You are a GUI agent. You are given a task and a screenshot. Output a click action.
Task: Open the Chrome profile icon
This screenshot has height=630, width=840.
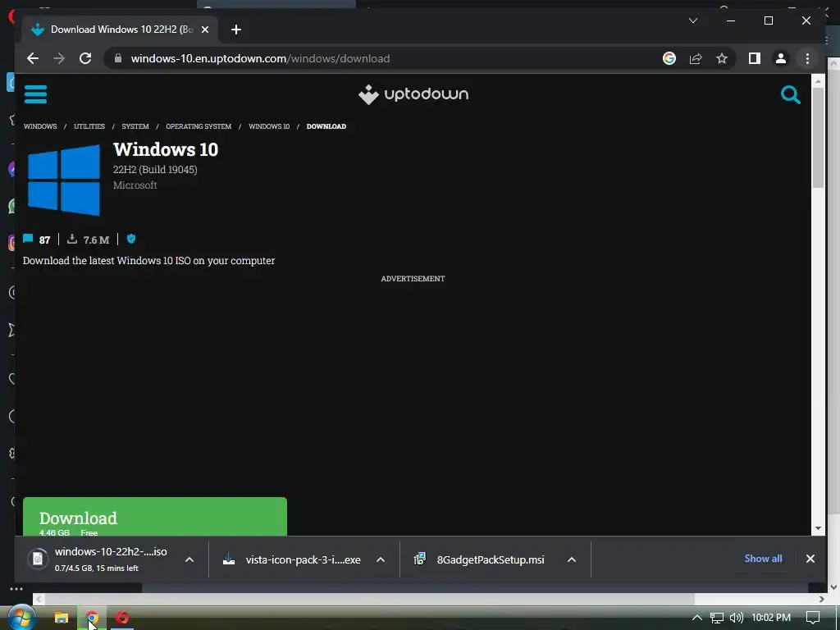[781, 58]
